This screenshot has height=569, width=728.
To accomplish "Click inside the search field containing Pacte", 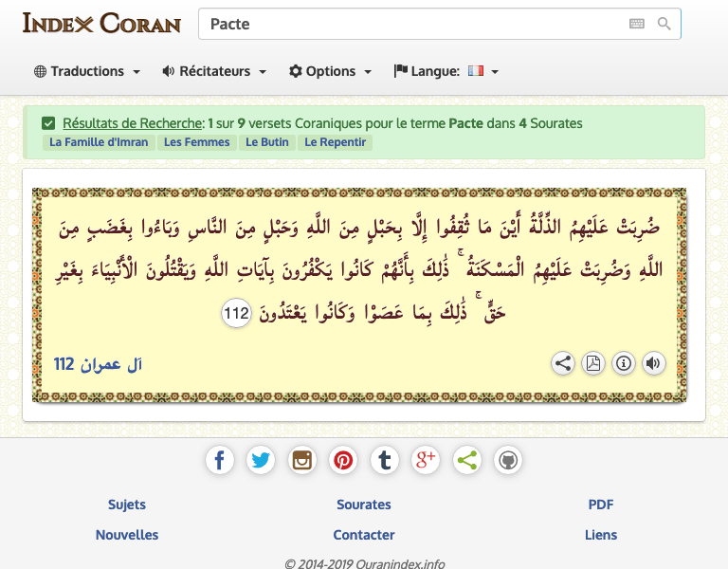I will point(408,24).
